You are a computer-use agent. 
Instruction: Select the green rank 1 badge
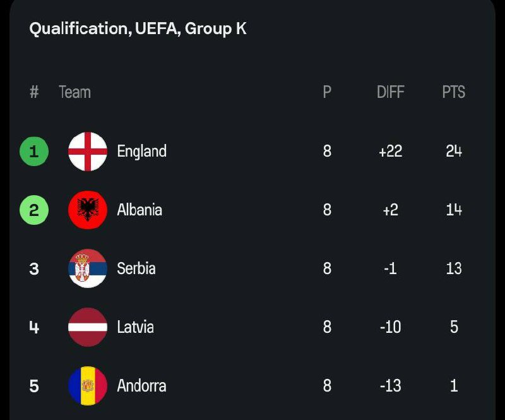coord(34,152)
